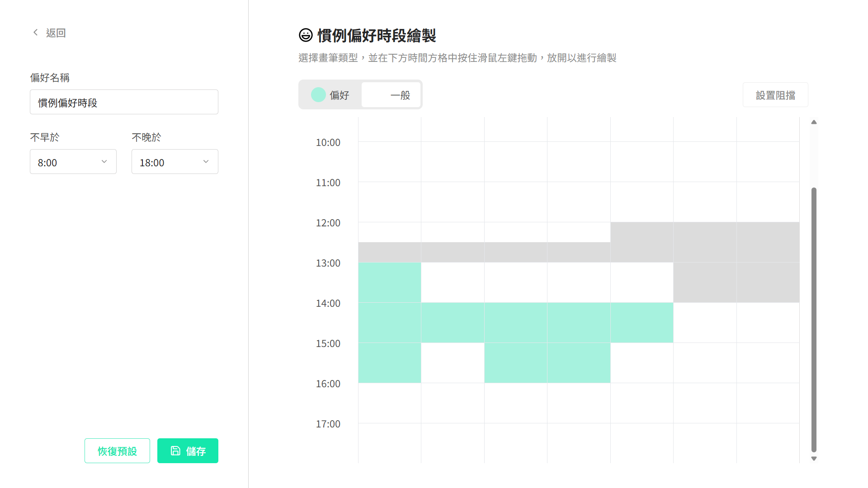Click the floppy disk icon on the 儲存 button
868x488 pixels.
(x=176, y=450)
